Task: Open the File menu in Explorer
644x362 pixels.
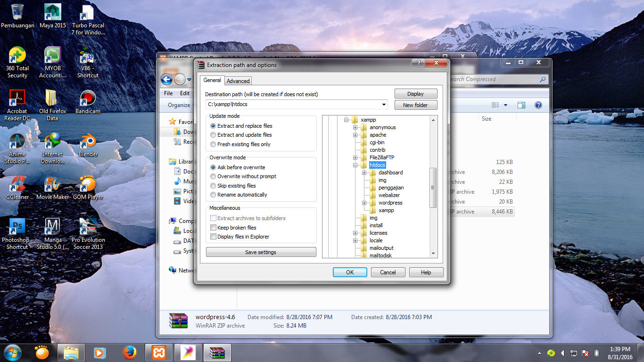Action: click(x=168, y=93)
